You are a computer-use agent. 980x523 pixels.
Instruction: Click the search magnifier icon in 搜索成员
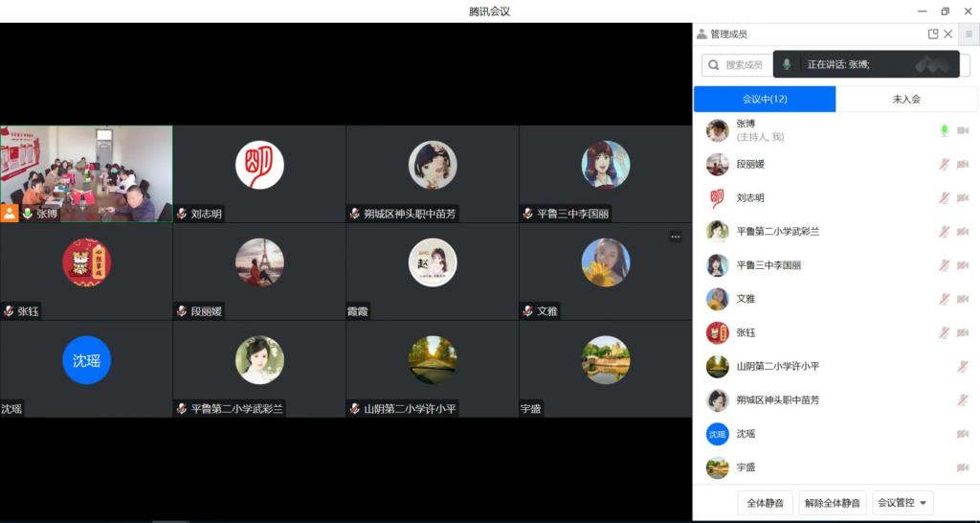point(714,65)
